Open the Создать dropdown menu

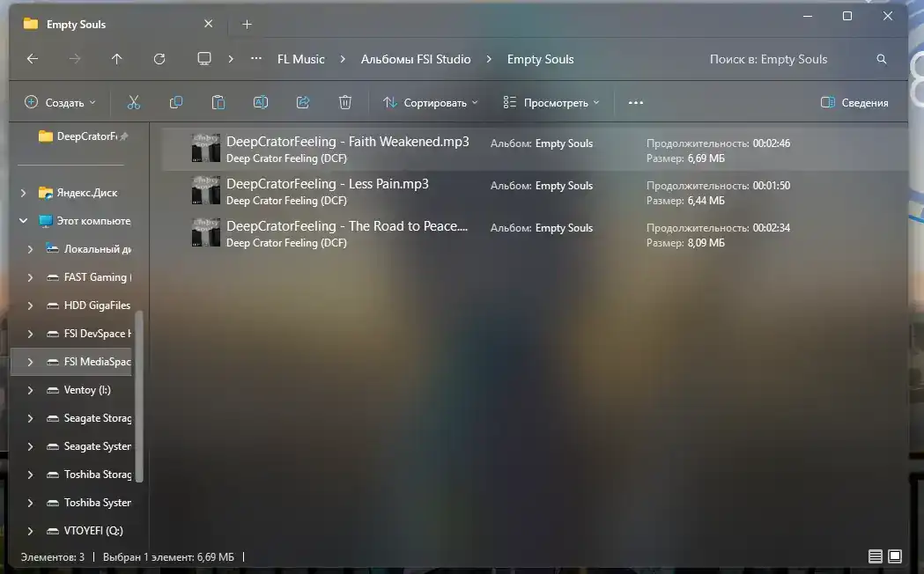click(60, 102)
